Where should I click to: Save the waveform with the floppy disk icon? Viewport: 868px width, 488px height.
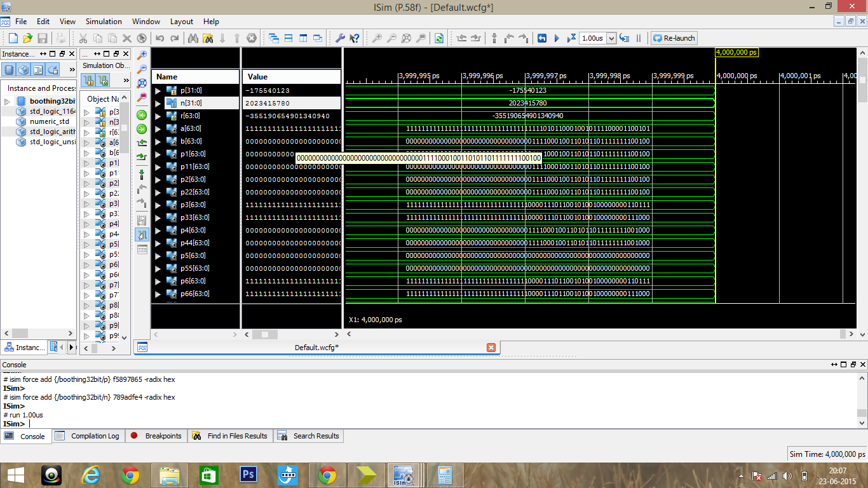(x=41, y=38)
